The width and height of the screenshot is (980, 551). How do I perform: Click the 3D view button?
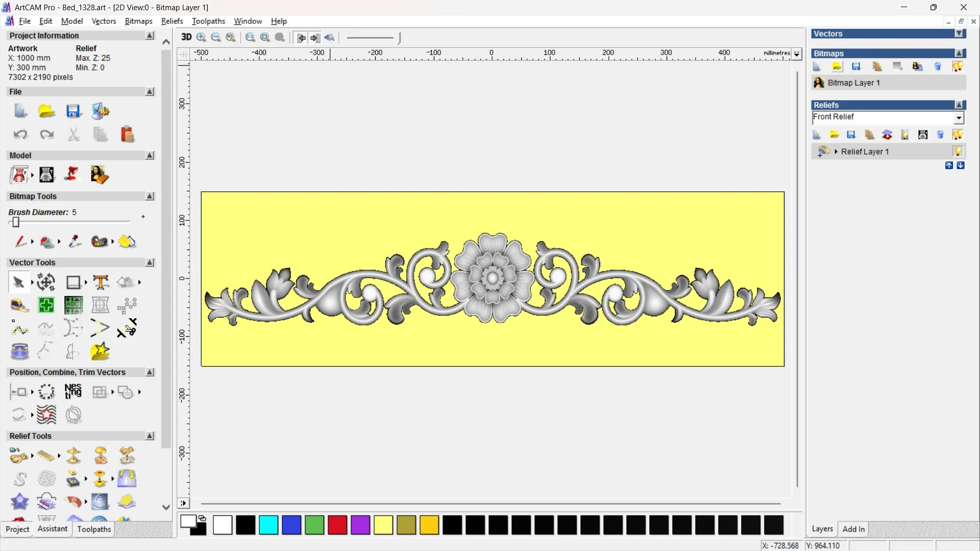click(x=186, y=37)
